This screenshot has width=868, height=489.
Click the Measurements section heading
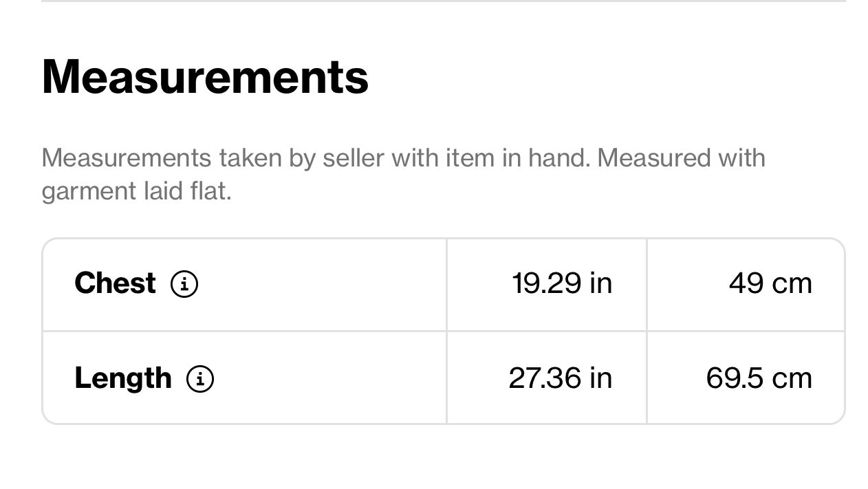tap(205, 76)
